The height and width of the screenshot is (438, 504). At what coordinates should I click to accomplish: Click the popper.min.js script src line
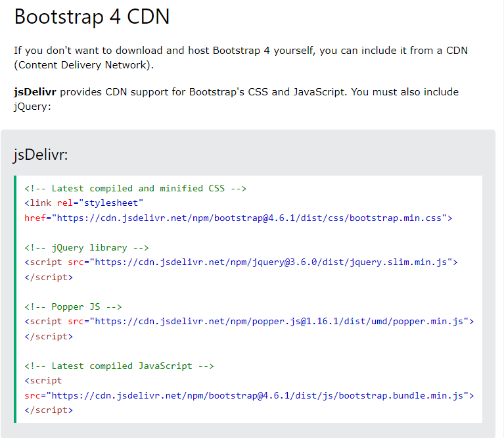(x=249, y=322)
